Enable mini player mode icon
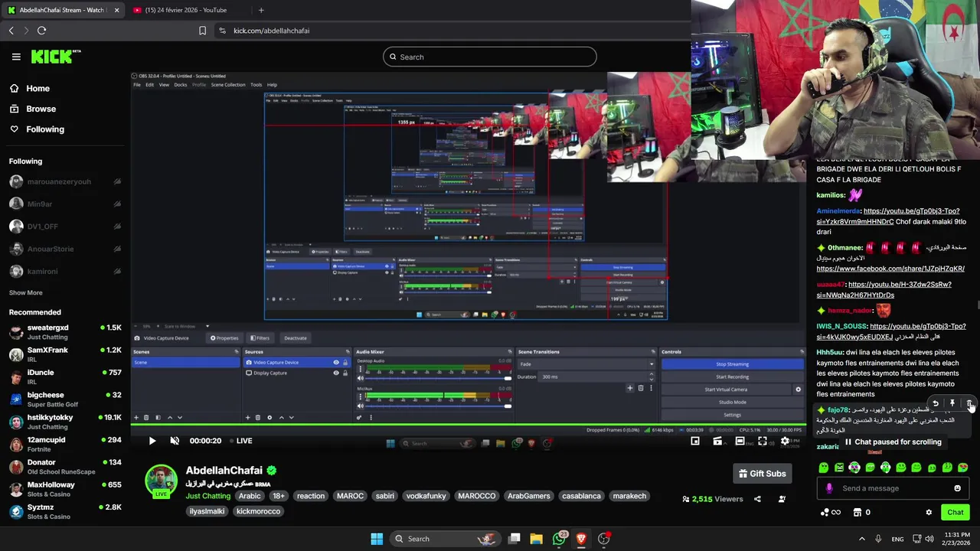The image size is (980, 551). click(x=695, y=441)
